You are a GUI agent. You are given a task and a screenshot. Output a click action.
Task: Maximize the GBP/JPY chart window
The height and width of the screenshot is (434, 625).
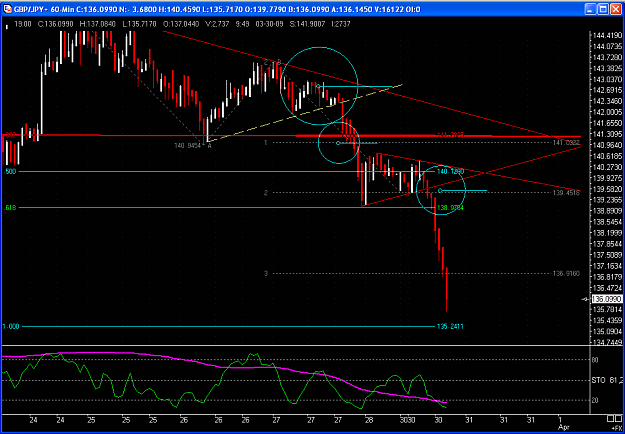pyautogui.click(x=603, y=8)
